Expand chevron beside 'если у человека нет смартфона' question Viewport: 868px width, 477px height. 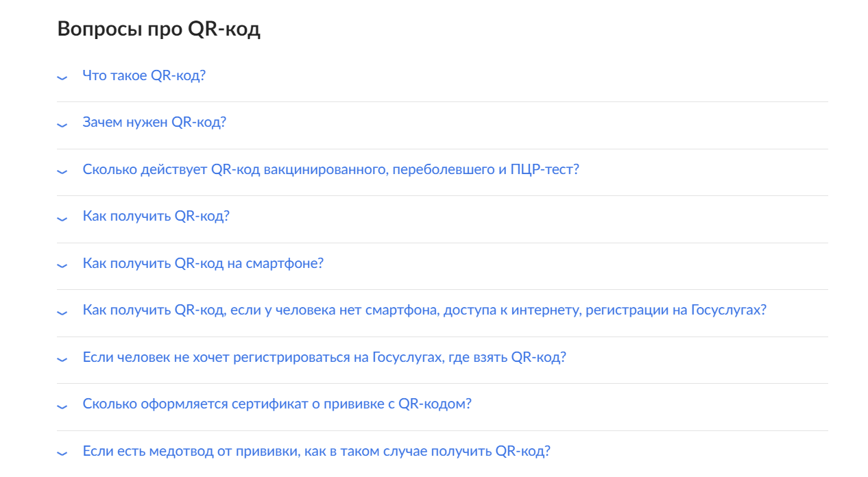coord(62,313)
